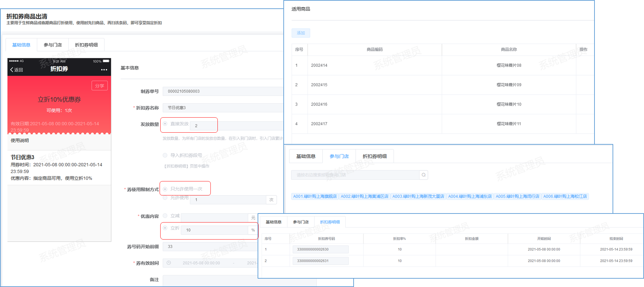This screenshot has width=644, height=287.
Task: Tap the back arrow in phone preview
Action: [x=12, y=70]
